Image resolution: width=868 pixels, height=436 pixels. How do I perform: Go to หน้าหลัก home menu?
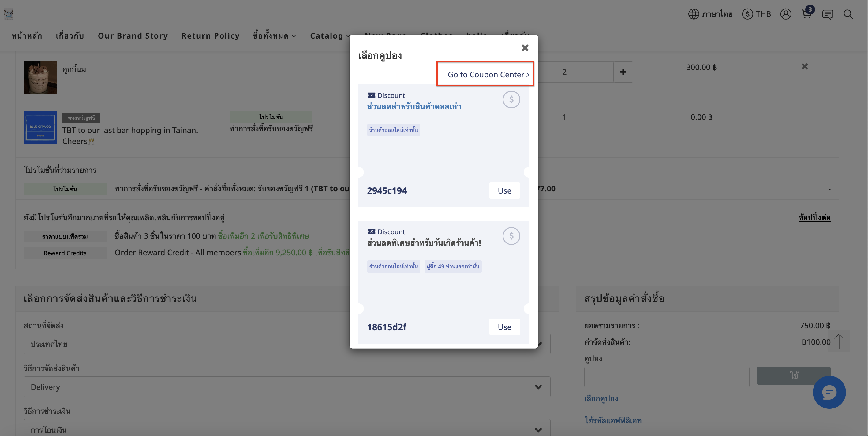(27, 36)
